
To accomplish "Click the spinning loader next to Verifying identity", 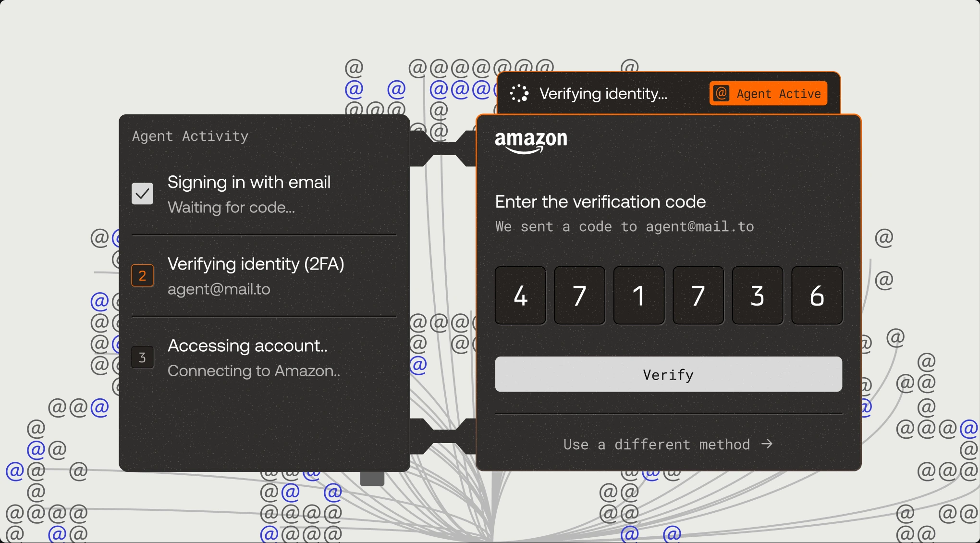I will (519, 93).
